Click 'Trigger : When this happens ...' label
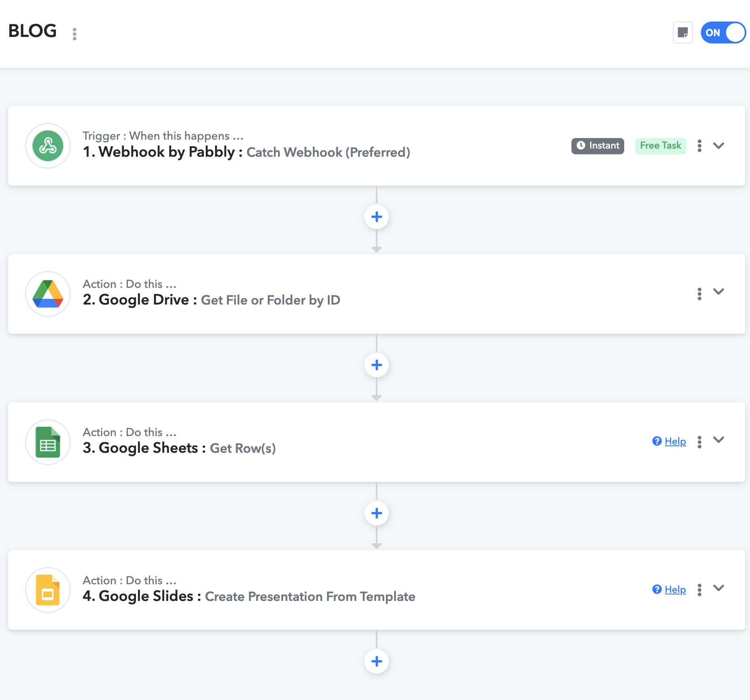Screen dimensions: 750x700 click(x=163, y=136)
